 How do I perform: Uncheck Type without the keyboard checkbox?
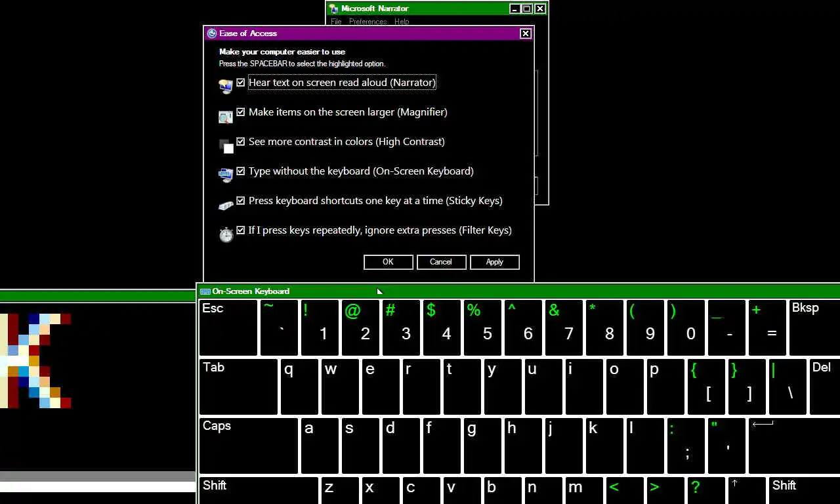click(241, 171)
